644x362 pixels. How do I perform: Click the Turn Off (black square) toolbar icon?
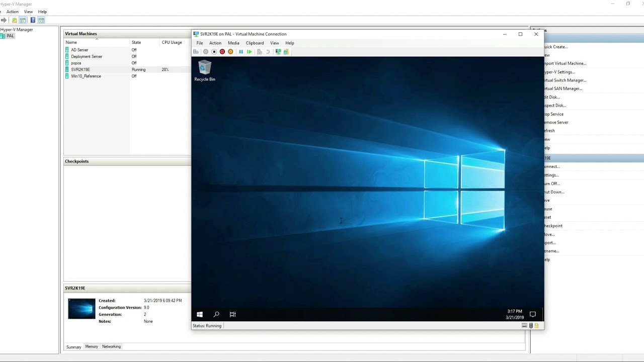tap(214, 52)
